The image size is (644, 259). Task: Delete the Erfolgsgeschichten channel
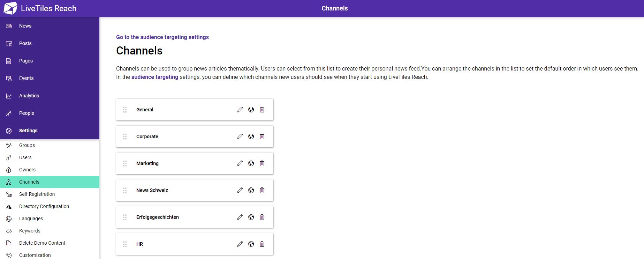262,217
